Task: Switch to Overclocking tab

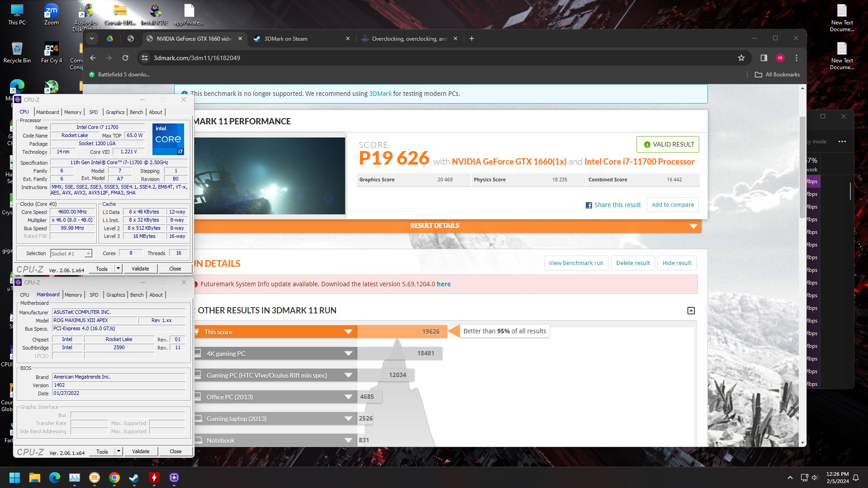Action: (409, 38)
